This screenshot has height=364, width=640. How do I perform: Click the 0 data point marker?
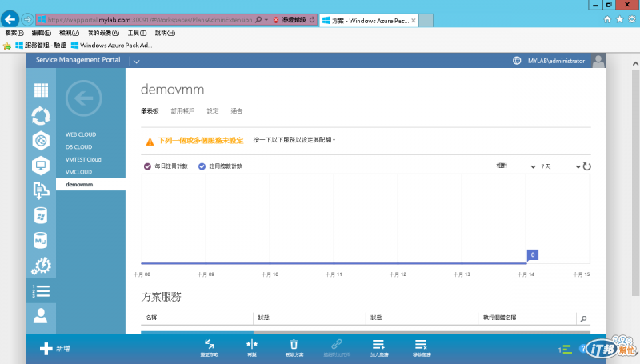533,254
